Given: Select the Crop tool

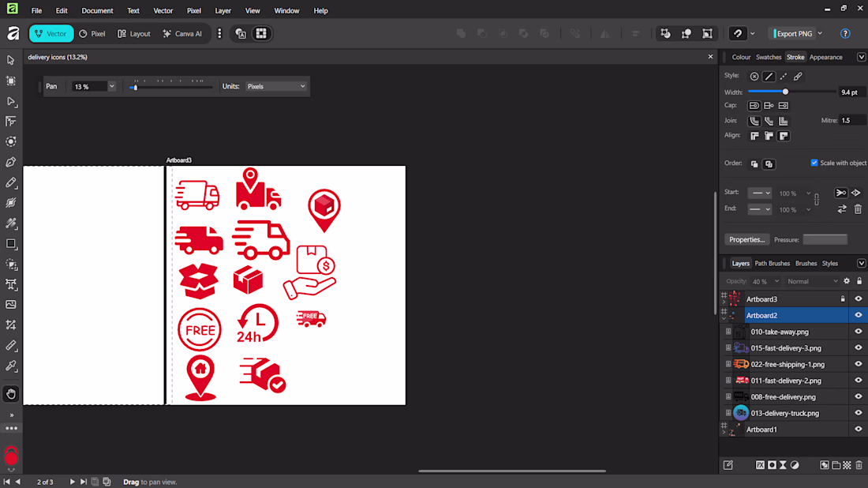Looking at the screenshot, I should pos(10,325).
